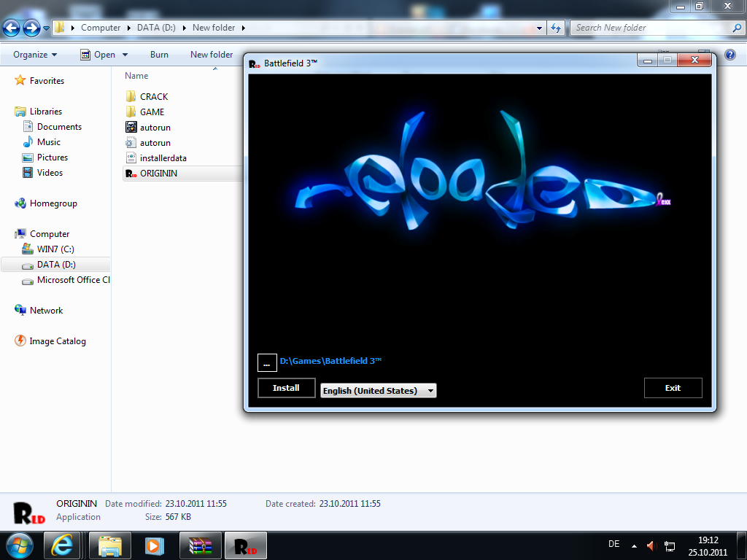The height and width of the screenshot is (560, 747).
Task: Click the Windows Explorer taskbar icon
Action: [110, 545]
